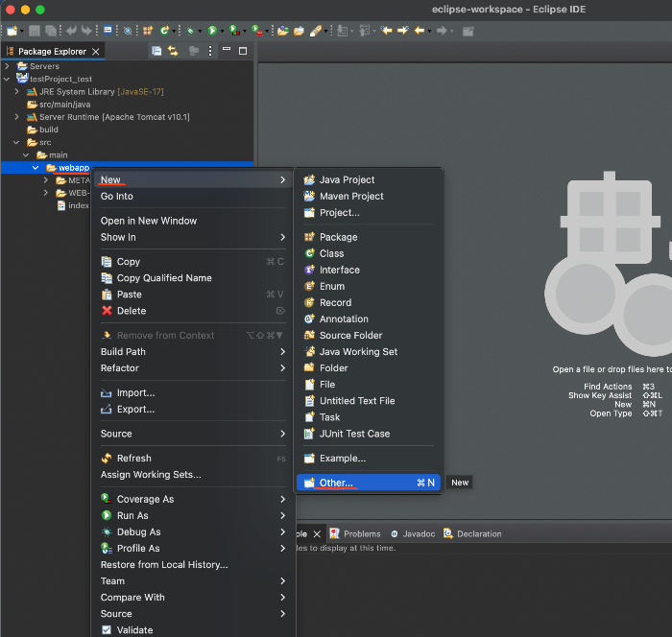This screenshot has height=637, width=672.
Task: Select JUnit Test Case menu item
Action: (x=369, y=434)
